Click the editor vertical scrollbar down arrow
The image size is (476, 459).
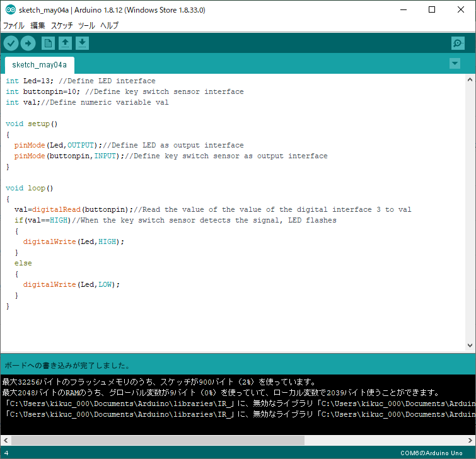[470, 345]
